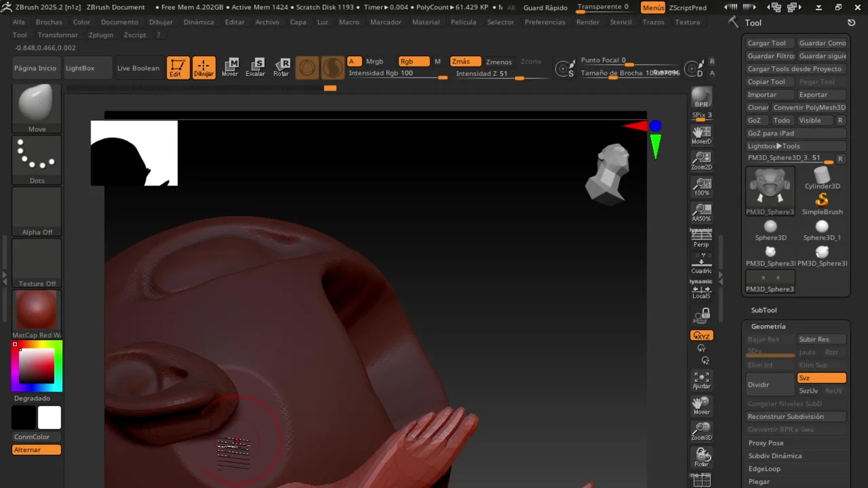This screenshot has width=868, height=488.
Task: Set view to 100% actual size
Action: click(702, 186)
